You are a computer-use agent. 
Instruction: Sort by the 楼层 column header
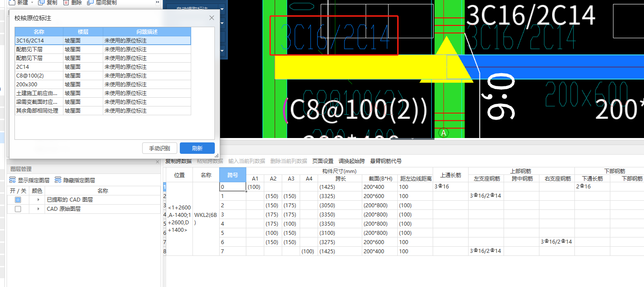[x=83, y=32]
